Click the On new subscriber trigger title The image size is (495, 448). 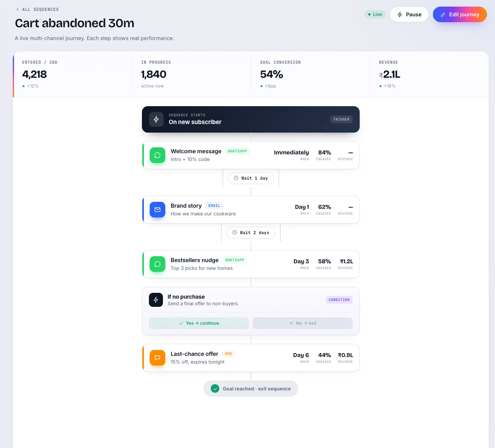tap(195, 122)
